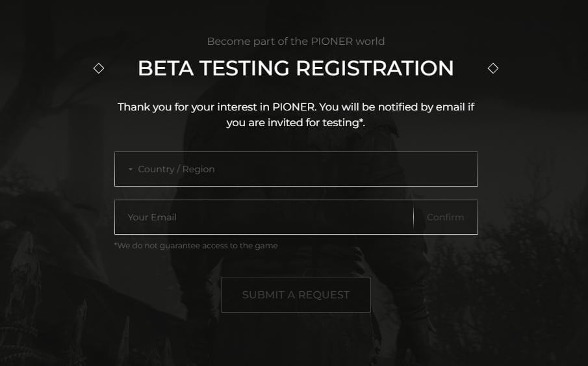Click the "We do not guarantee access" disclaimer

point(196,246)
